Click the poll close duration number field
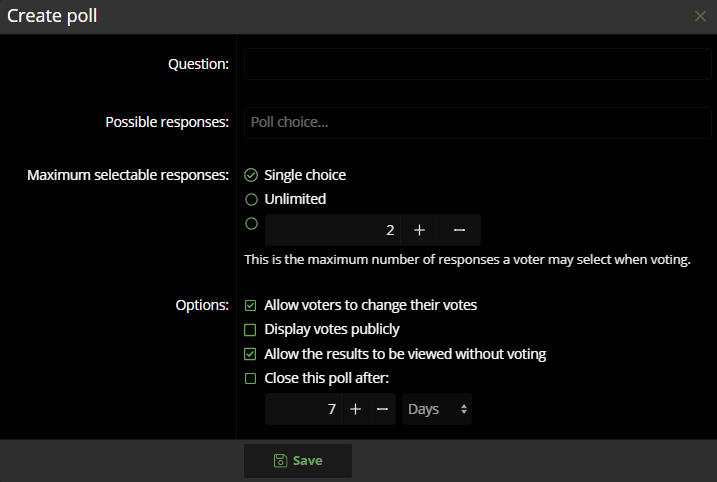The height and width of the screenshot is (482, 717). 303,409
